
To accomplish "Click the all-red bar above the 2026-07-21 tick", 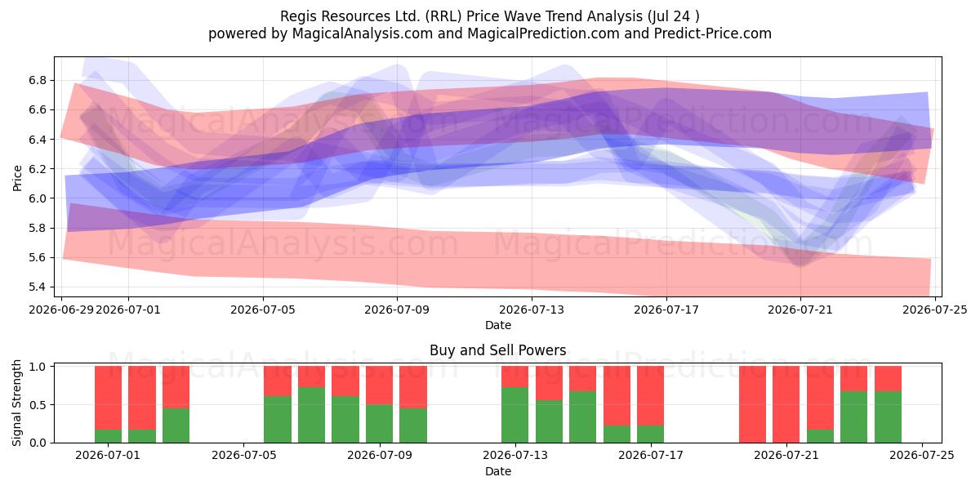I will [786, 404].
